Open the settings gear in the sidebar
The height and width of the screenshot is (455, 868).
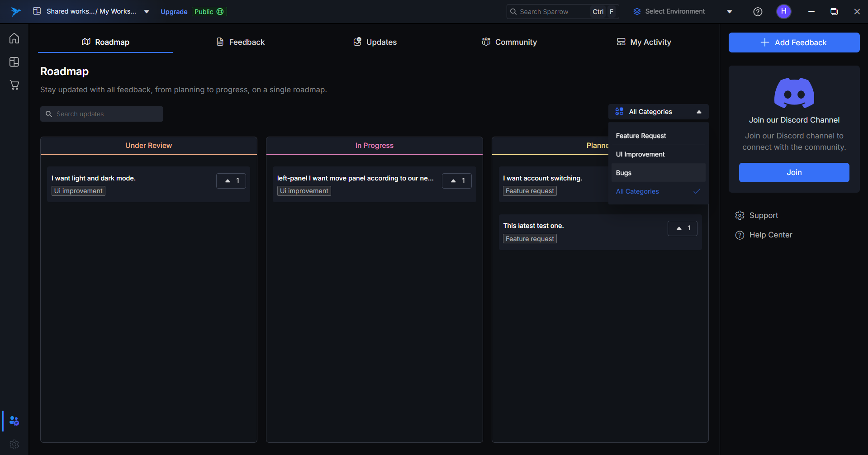pyautogui.click(x=14, y=444)
